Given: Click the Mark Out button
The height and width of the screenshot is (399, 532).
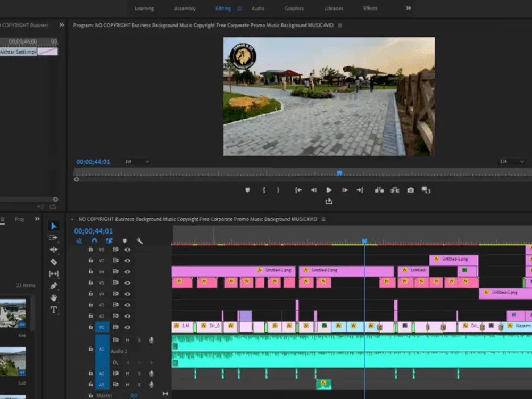Looking at the screenshot, I should tap(278, 190).
